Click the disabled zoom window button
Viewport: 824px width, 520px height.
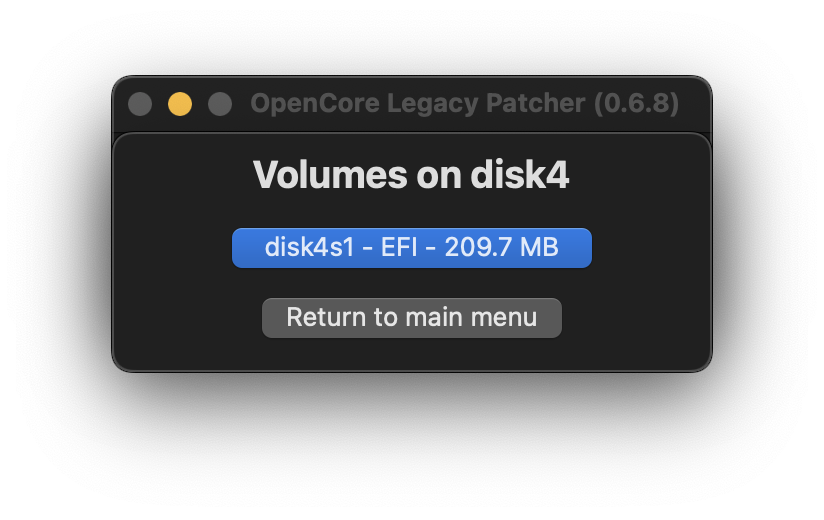(220, 104)
